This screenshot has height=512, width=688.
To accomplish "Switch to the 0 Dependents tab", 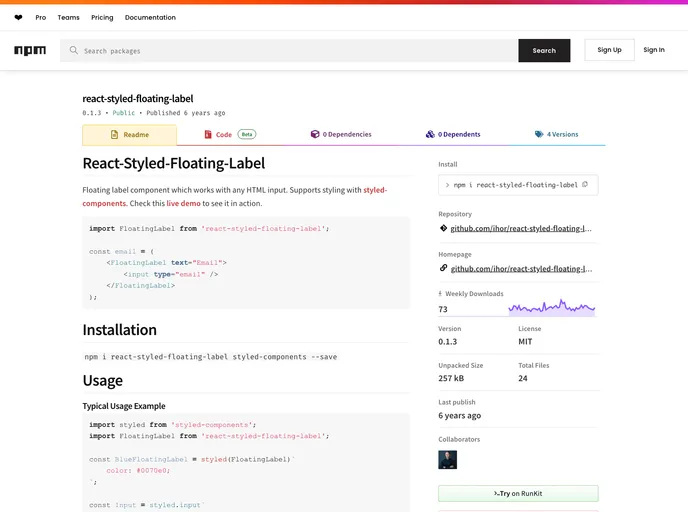I will click(x=453, y=134).
